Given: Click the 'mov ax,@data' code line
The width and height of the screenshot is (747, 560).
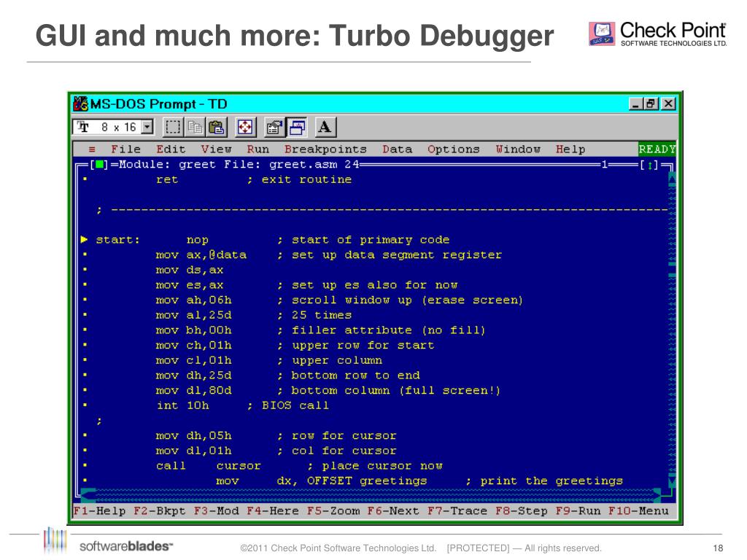Looking at the screenshot, I should point(329,255).
